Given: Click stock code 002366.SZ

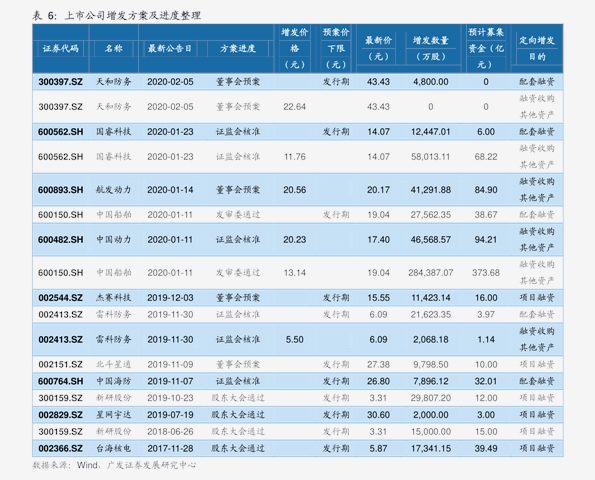Looking at the screenshot, I should [x=60, y=449].
